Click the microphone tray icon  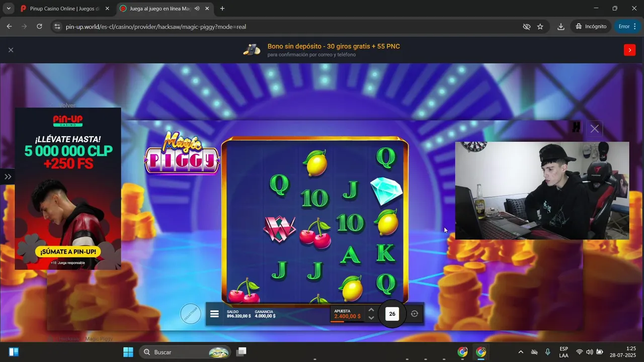[547, 352]
